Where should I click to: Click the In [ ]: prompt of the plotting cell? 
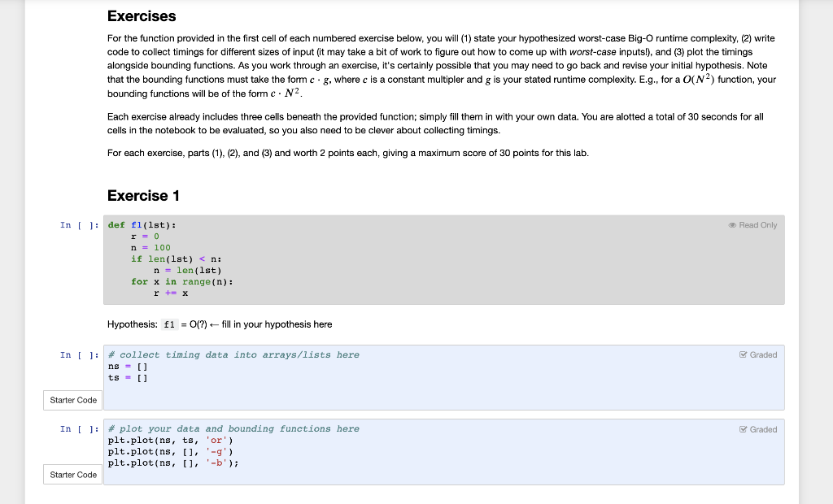click(79, 428)
